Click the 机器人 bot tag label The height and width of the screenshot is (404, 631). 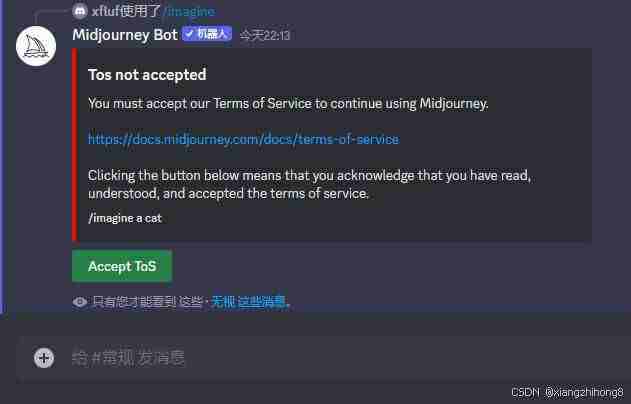pos(212,34)
